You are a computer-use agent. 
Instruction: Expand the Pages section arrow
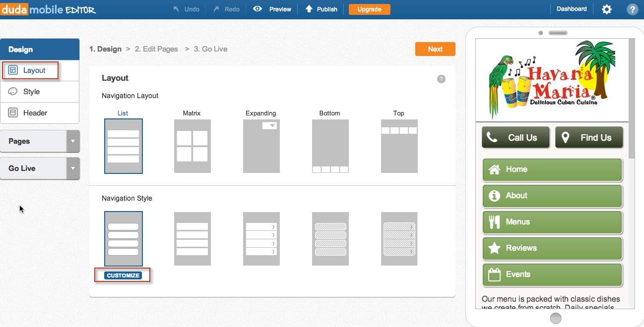73,141
